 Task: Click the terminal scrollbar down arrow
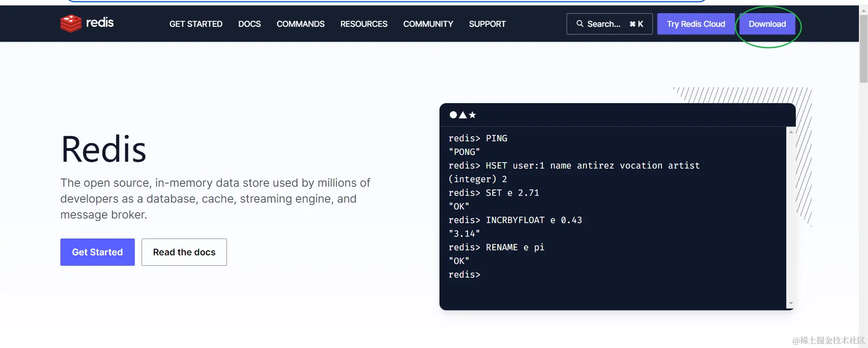791,303
